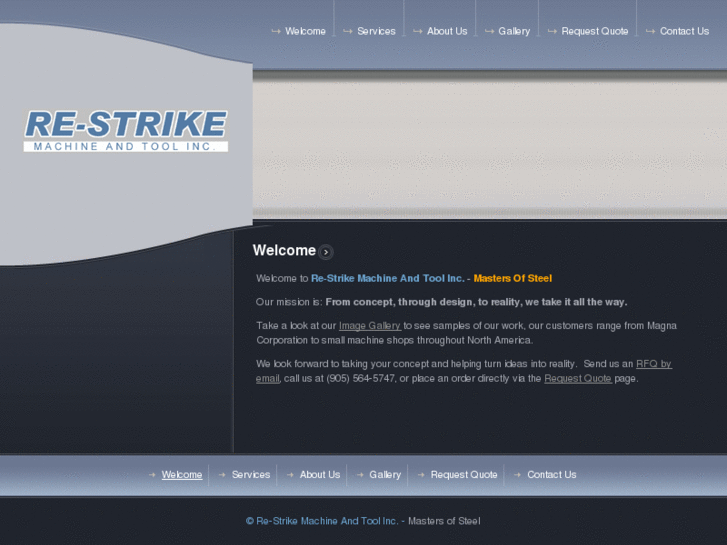
Task: Click arrow icon before footer About Us
Action: coord(290,474)
